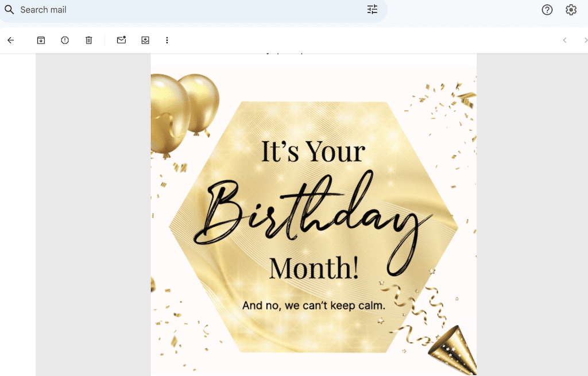The width and height of the screenshot is (588, 376).
Task: Click the "Month!" text in the banner
Action: pyautogui.click(x=314, y=268)
